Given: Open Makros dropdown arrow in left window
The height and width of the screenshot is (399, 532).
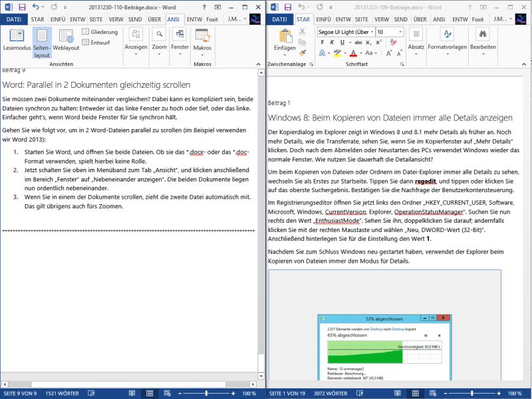Looking at the screenshot, I should click(x=202, y=55).
